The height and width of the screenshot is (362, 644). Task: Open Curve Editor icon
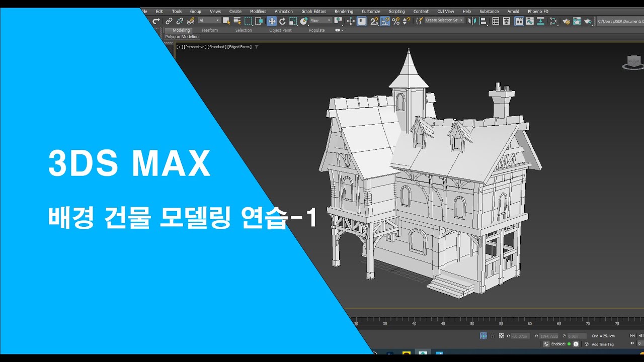point(530,21)
